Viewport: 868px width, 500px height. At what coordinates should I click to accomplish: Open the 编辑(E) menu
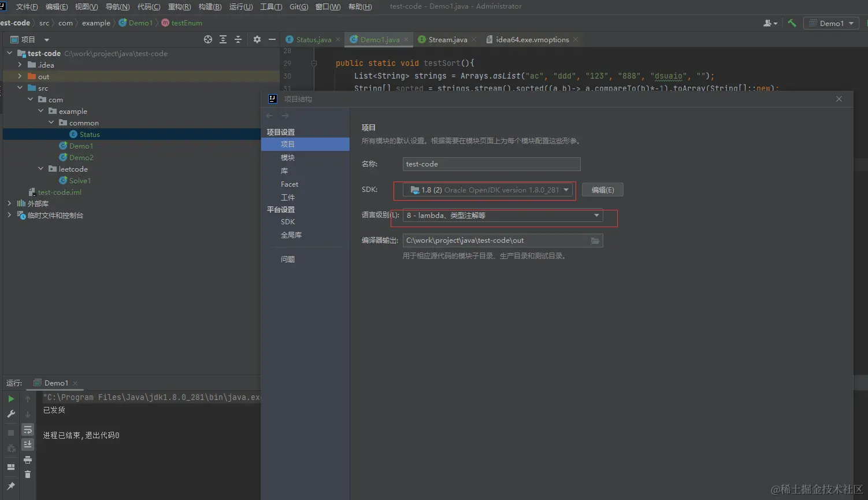[57, 6]
